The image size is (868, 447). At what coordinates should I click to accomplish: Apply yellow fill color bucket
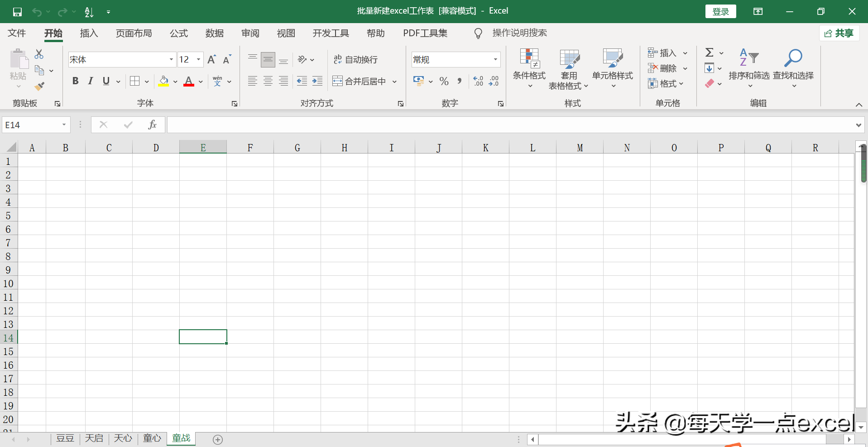[163, 81]
